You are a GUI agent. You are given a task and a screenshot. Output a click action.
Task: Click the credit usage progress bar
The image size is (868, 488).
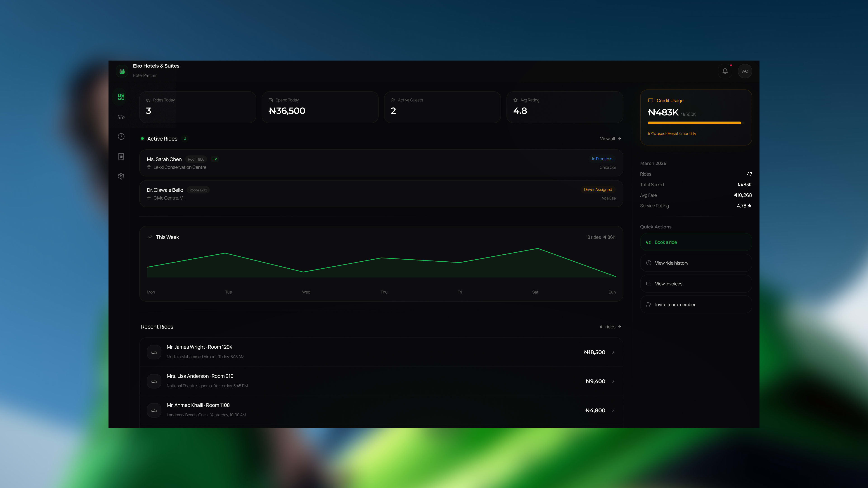(696, 123)
